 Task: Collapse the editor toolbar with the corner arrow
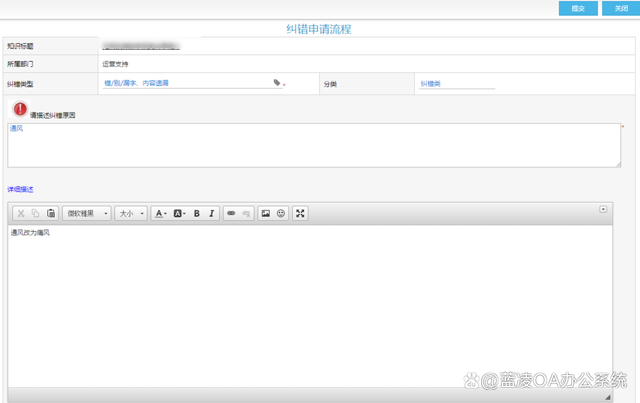(603, 209)
